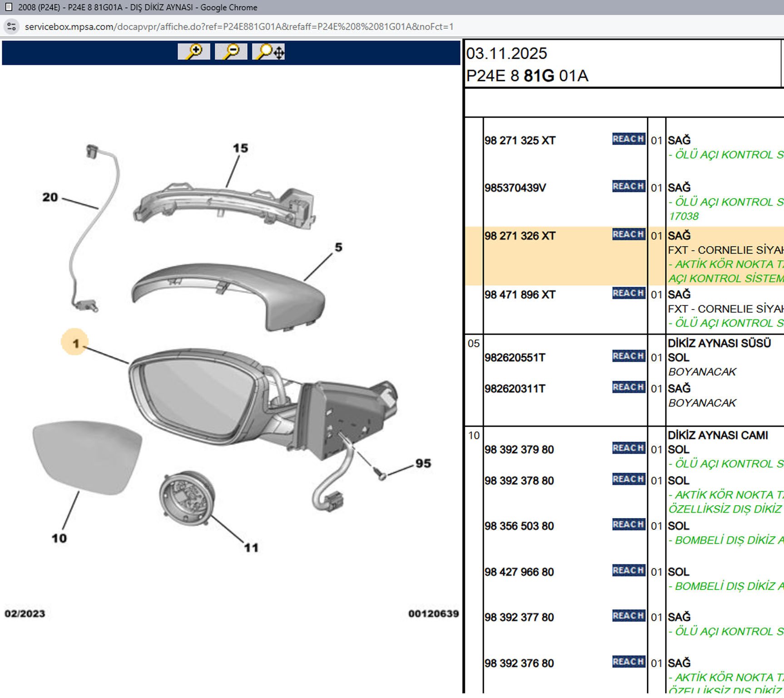
Task: Click the zoom out magnifier icon
Action: 231,51
